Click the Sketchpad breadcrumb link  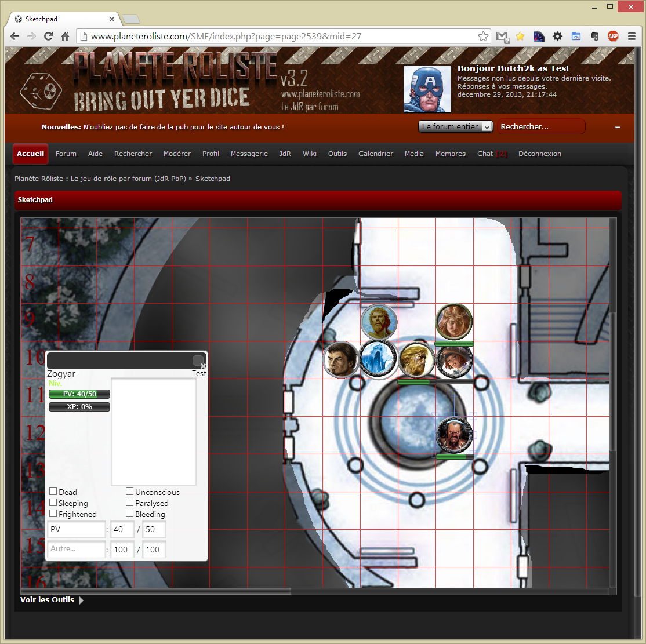[212, 179]
